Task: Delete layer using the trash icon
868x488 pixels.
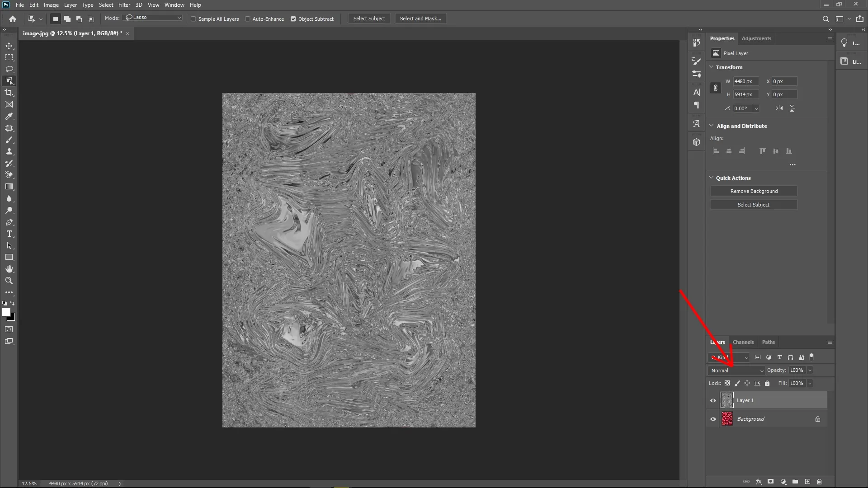Action: 819,482
